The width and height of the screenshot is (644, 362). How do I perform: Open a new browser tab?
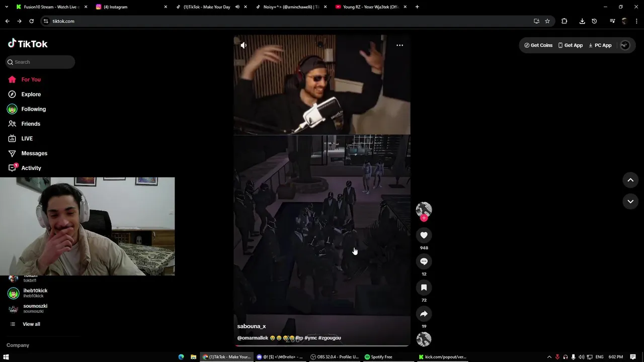[x=417, y=7]
